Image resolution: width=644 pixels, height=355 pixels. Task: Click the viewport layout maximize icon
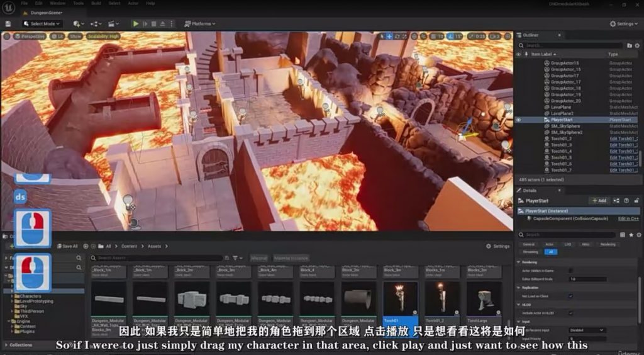point(508,36)
